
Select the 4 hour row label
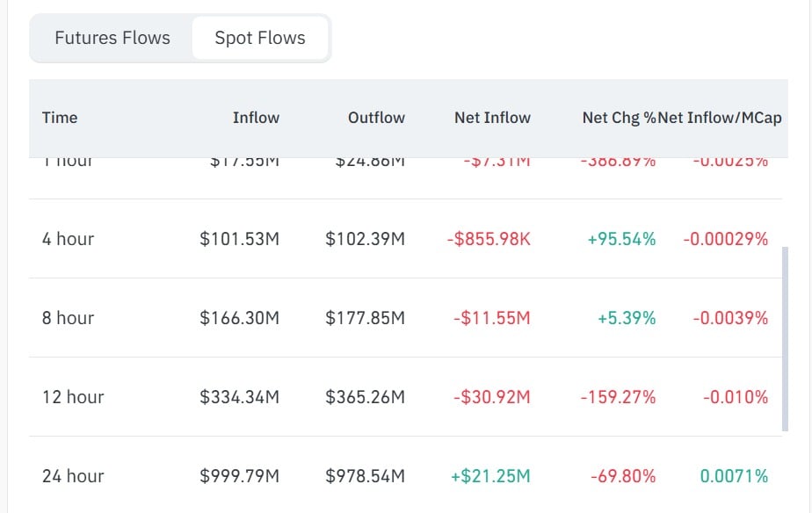coord(68,239)
